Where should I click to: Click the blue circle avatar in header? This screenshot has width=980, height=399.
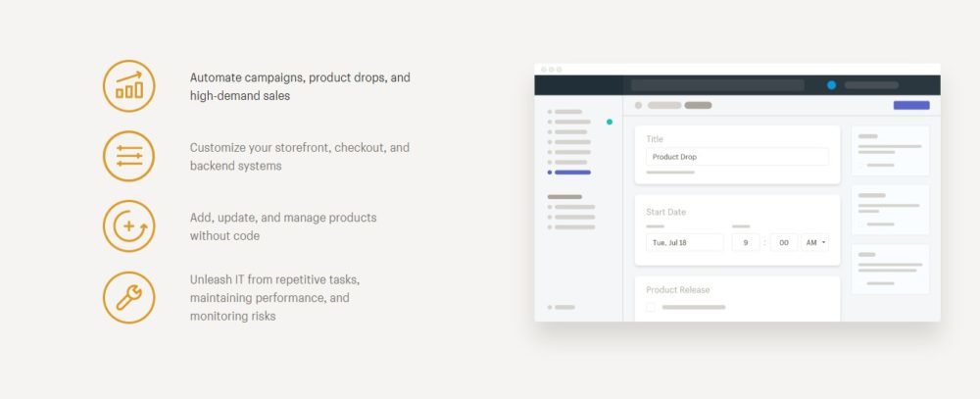[x=831, y=85]
